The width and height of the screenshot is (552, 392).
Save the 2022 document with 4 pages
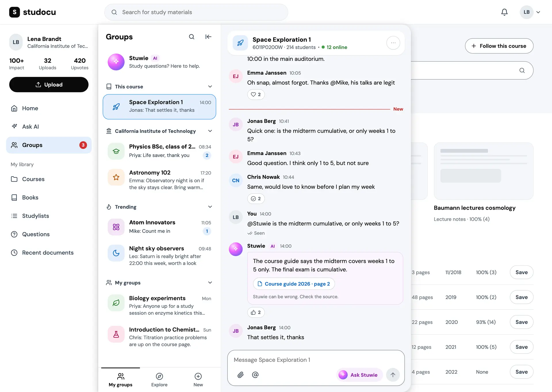[522, 372]
